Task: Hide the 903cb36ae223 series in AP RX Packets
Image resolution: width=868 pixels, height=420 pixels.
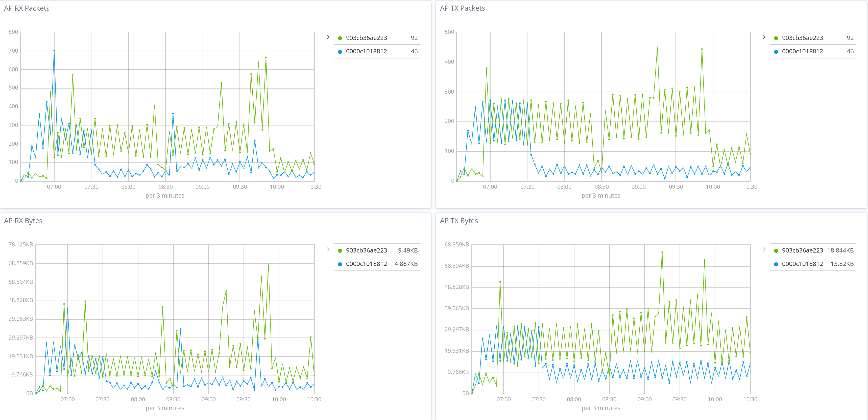Action: (x=366, y=38)
